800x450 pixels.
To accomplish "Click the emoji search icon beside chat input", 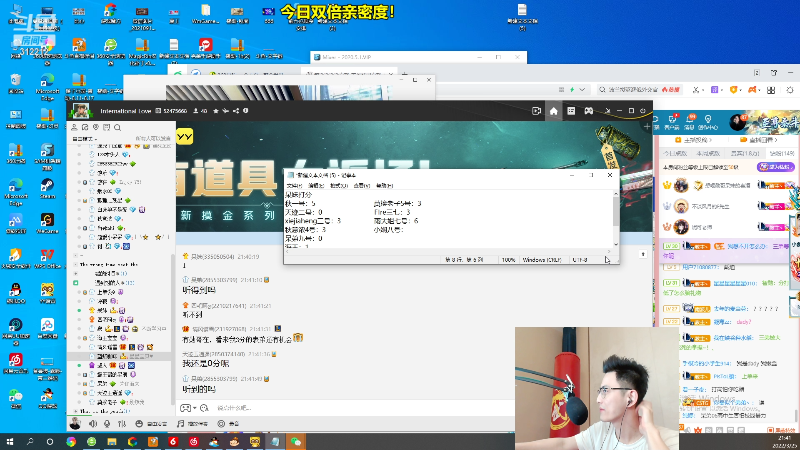I will coord(205,408).
